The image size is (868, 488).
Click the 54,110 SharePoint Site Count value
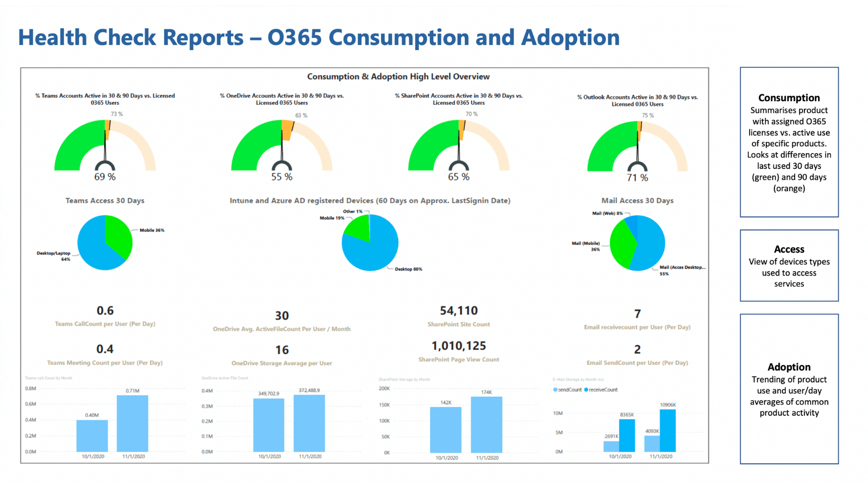(x=459, y=310)
